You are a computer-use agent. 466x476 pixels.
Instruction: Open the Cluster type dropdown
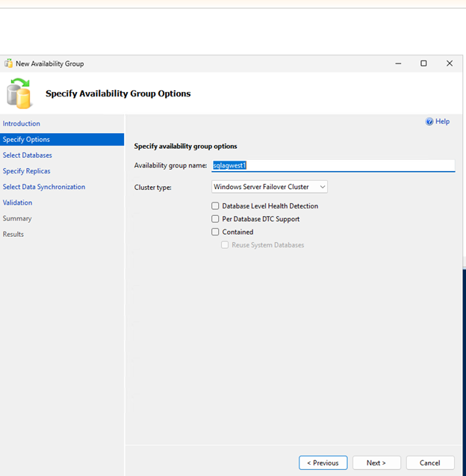click(269, 187)
